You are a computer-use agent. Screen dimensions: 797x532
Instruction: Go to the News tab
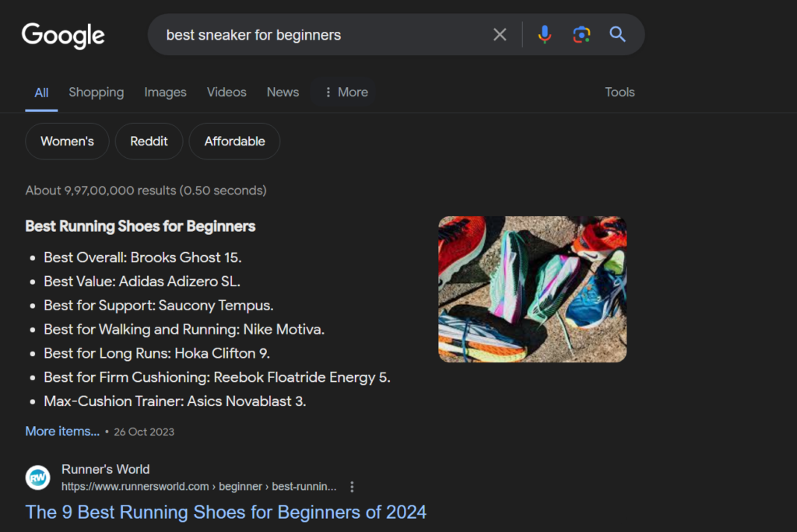(283, 92)
